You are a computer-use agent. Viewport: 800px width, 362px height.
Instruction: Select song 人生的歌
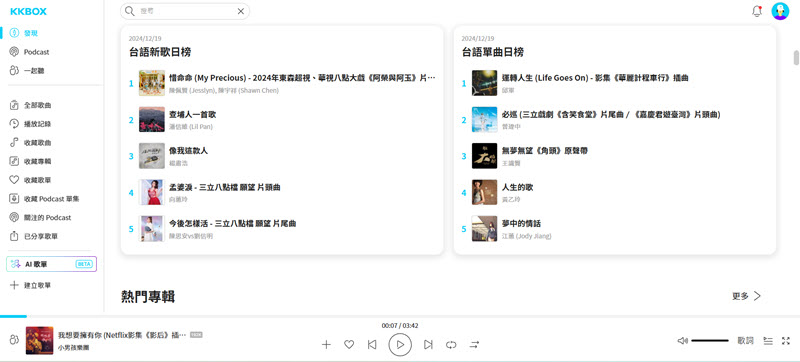point(518,187)
